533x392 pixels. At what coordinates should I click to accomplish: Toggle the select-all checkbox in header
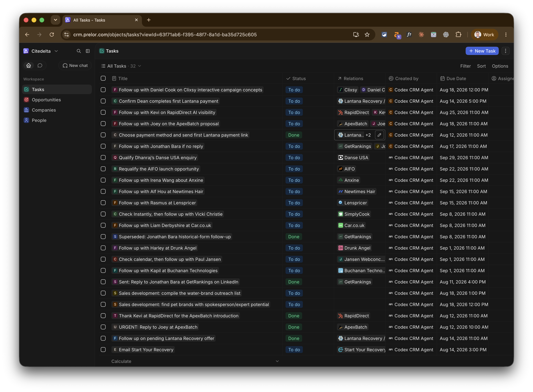103,78
